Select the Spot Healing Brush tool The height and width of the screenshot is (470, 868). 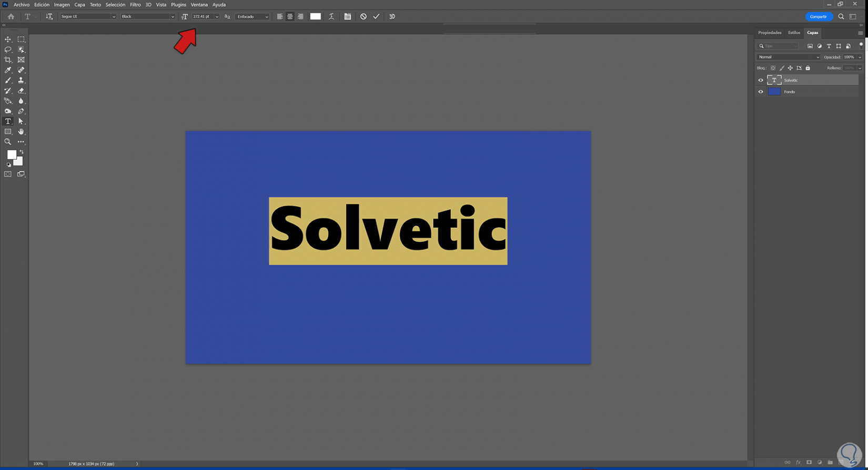21,70
